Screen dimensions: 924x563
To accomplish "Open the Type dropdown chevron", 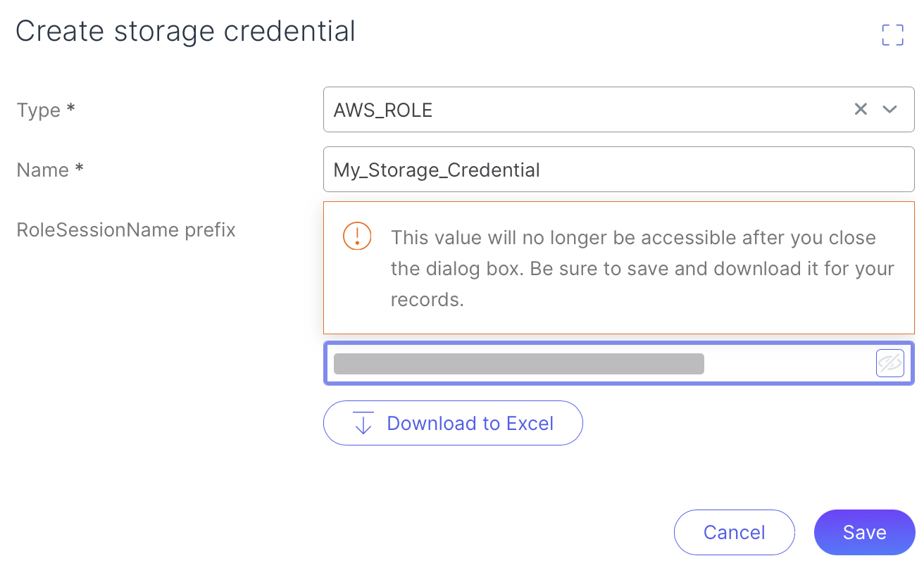I will pyautogui.click(x=890, y=109).
